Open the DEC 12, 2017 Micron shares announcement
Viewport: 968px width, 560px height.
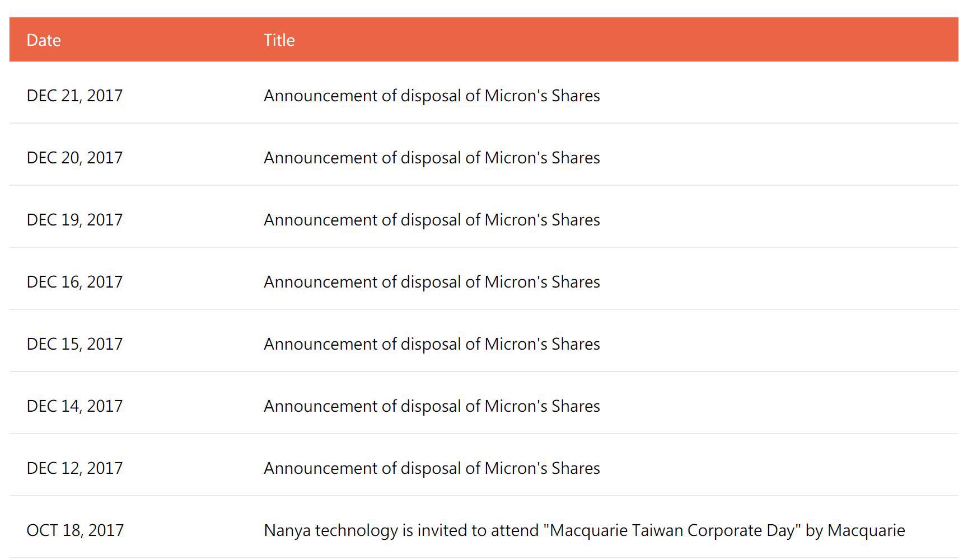[x=432, y=468]
